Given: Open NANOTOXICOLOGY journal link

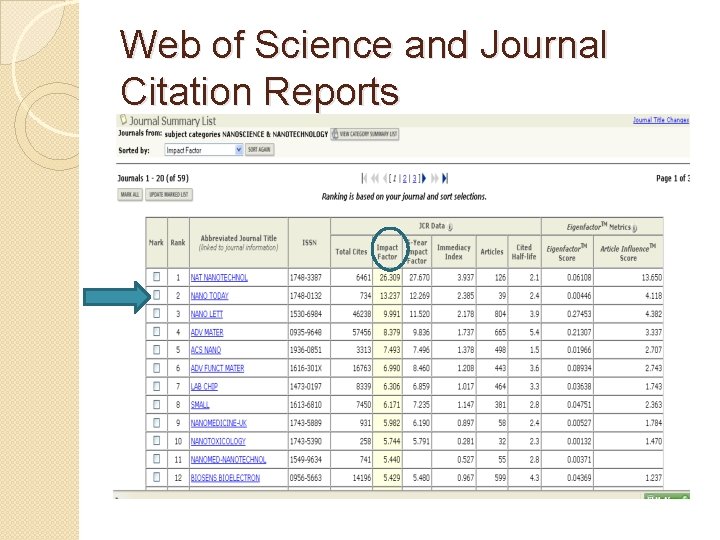Looking at the screenshot, I should click(x=218, y=441).
